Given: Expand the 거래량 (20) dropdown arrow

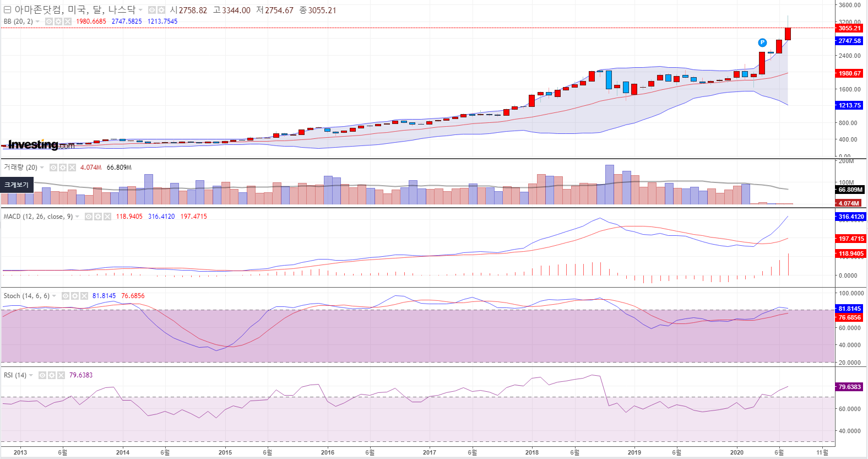Looking at the screenshot, I should point(42,168).
